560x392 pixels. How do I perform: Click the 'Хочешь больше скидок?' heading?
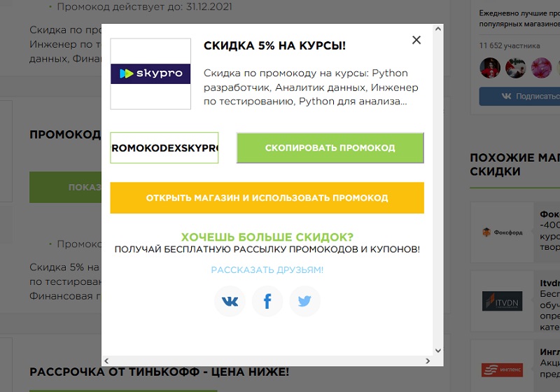[x=267, y=237]
